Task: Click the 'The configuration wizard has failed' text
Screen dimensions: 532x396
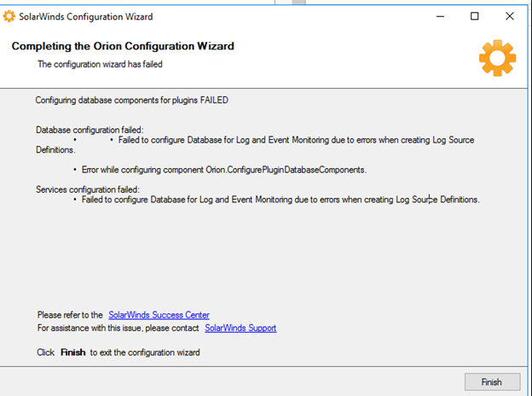Action: [x=100, y=64]
